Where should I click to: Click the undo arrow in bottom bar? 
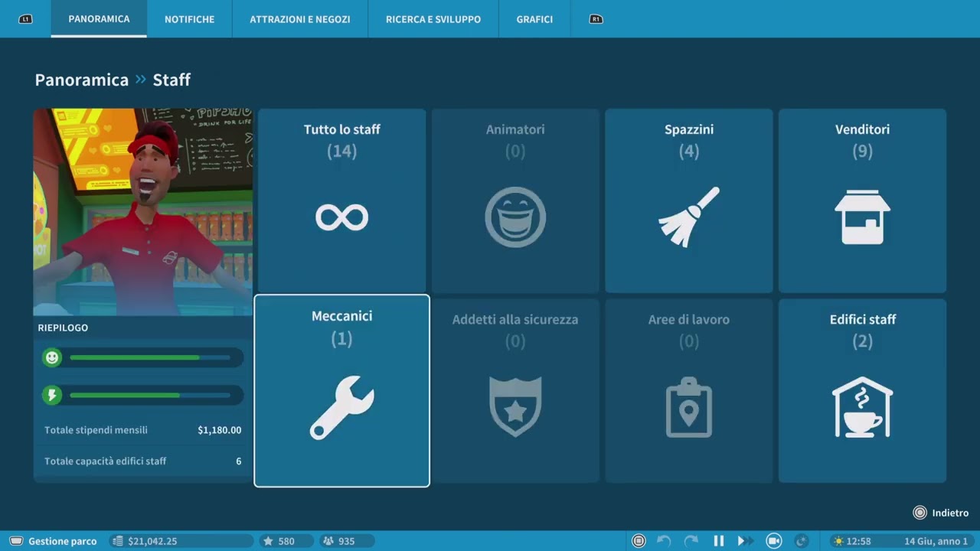coord(664,541)
